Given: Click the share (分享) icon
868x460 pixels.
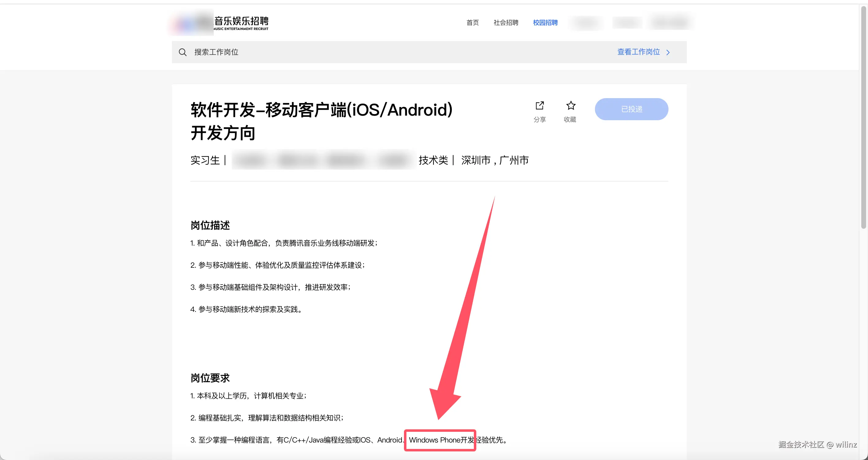Looking at the screenshot, I should 539,106.
